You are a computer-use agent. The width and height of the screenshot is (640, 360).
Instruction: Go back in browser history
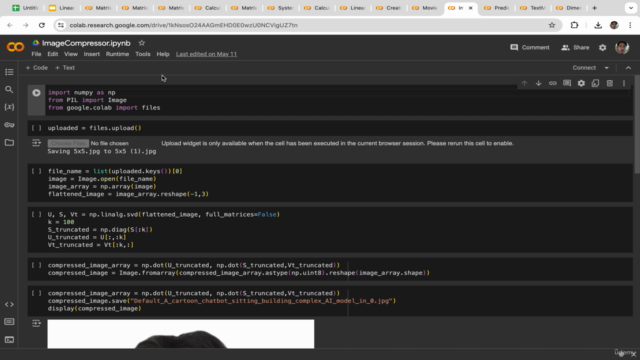[10, 25]
